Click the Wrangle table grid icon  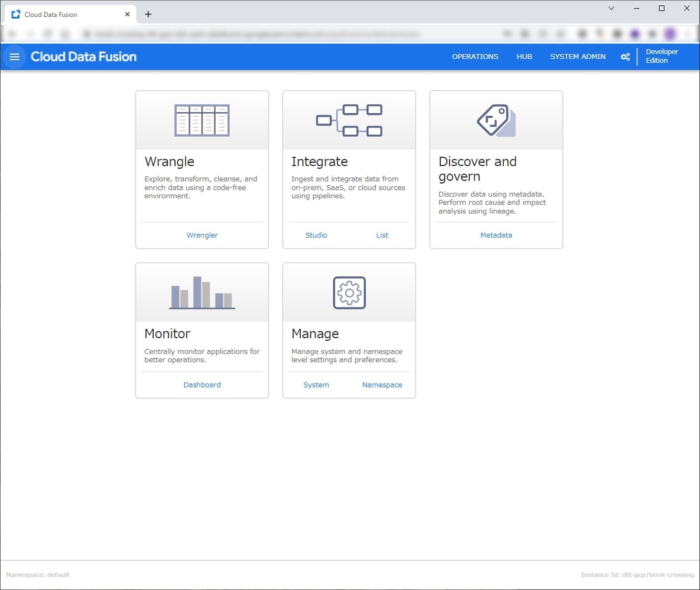[202, 120]
